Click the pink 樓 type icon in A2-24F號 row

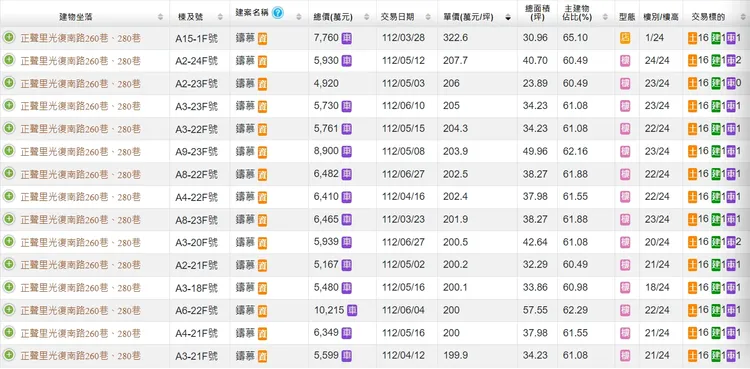pyautogui.click(x=625, y=60)
